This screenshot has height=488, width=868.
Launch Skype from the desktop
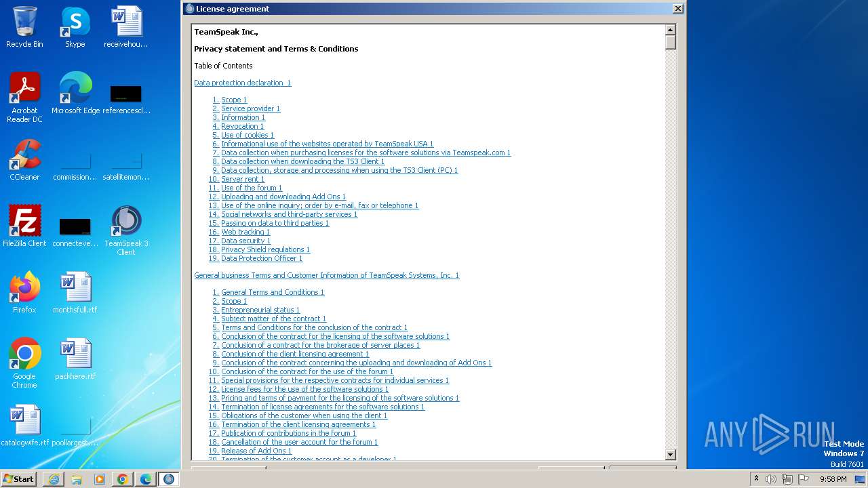pyautogui.click(x=75, y=27)
